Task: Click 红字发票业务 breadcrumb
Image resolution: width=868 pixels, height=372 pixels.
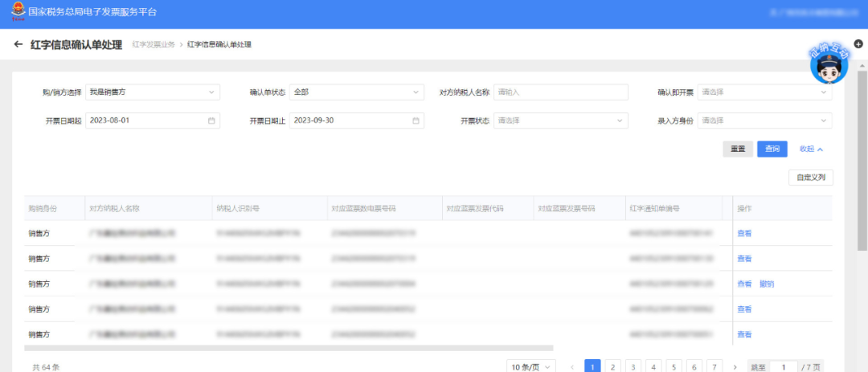Action: coord(154,45)
